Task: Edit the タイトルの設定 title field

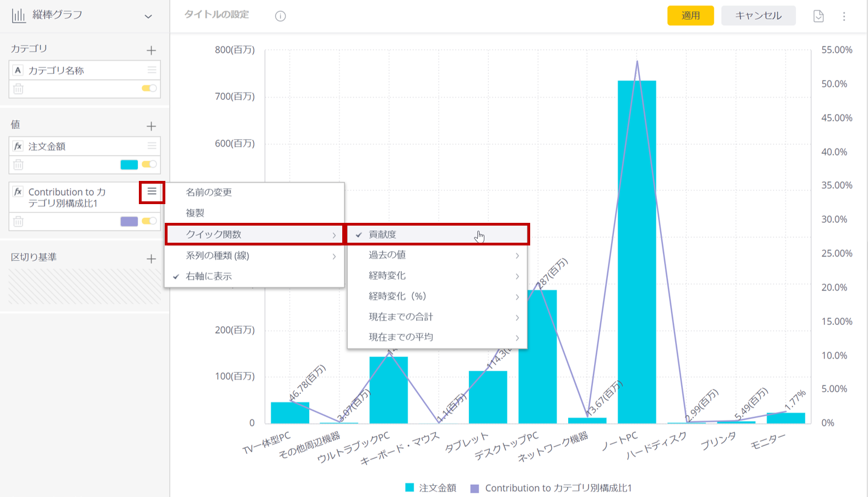Action: [x=217, y=14]
